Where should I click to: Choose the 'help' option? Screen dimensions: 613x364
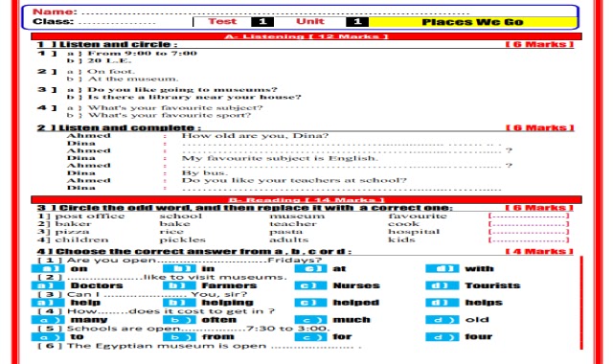pyautogui.click(x=85, y=303)
